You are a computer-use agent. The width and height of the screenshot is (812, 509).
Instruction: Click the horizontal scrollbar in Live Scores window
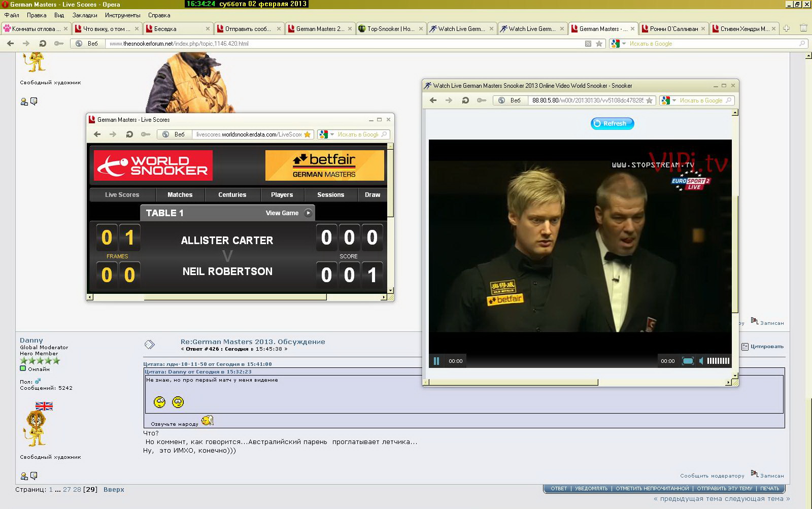tap(235, 297)
